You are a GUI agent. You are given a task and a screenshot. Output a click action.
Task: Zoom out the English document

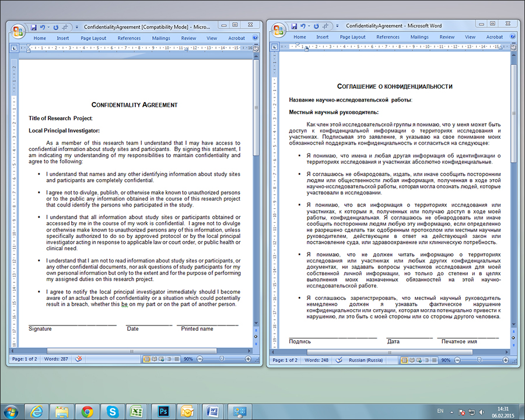tap(200, 359)
